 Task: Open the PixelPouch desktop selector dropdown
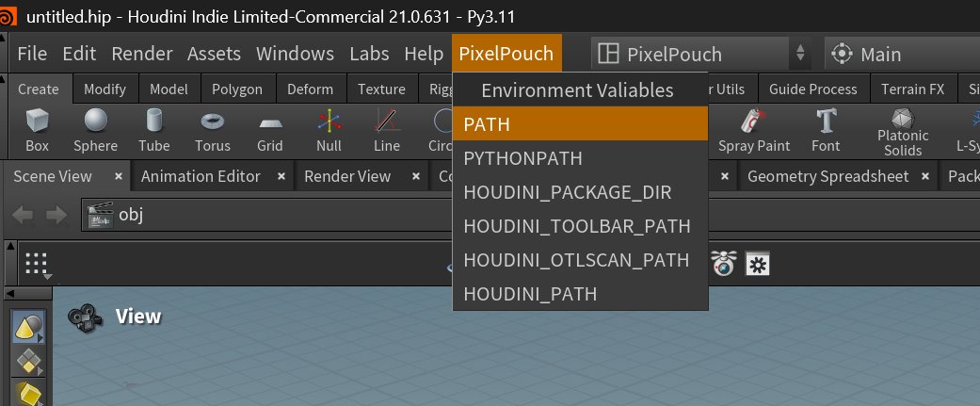click(x=700, y=54)
